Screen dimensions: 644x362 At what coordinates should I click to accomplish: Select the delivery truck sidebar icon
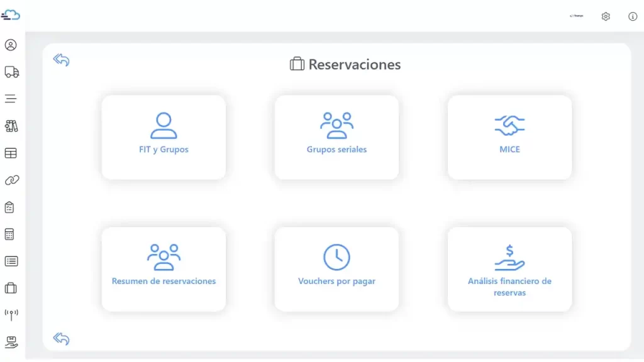click(11, 72)
